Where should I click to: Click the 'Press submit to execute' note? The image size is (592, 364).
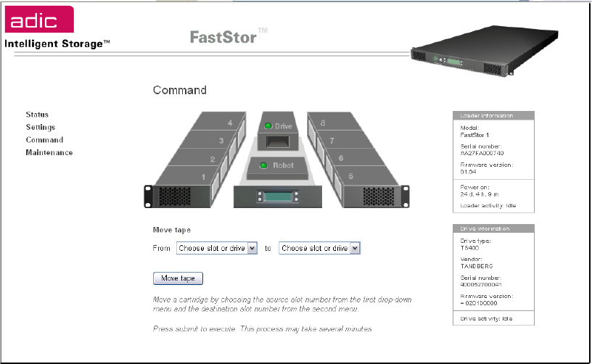(263, 329)
